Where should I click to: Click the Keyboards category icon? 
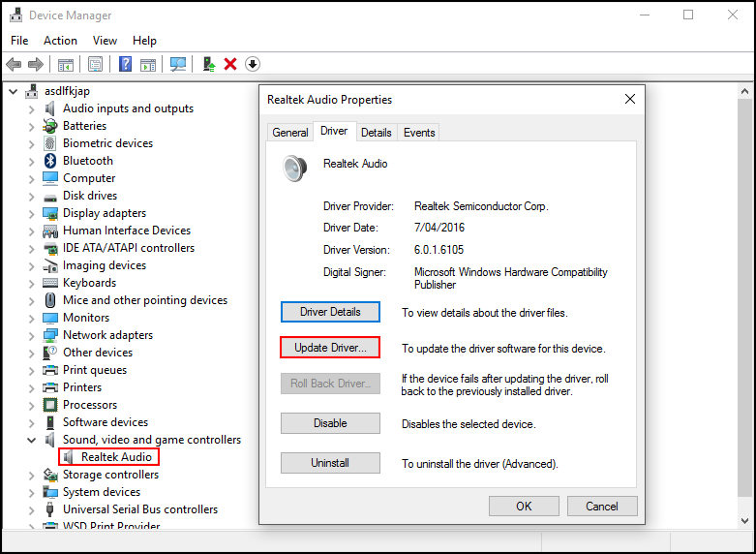(50, 283)
